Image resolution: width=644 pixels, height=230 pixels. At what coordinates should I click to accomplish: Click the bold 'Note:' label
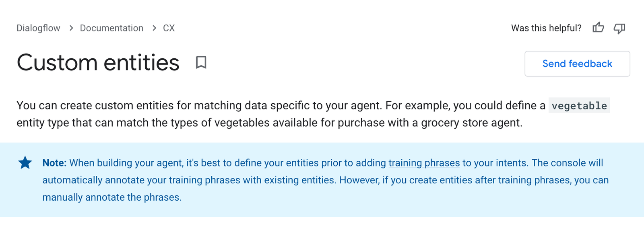click(54, 163)
